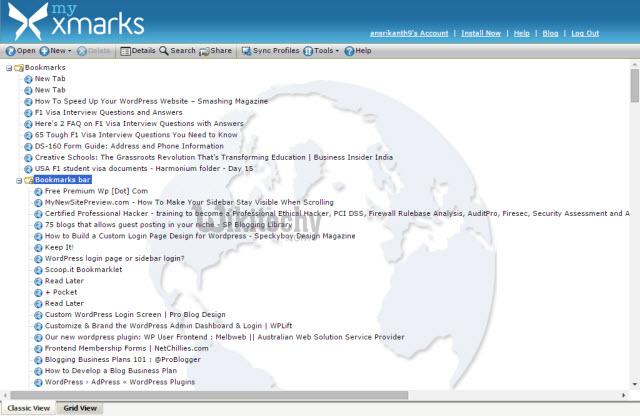The width and height of the screenshot is (640, 416).
Task: Click the Details toolbar icon
Action: tap(126, 50)
